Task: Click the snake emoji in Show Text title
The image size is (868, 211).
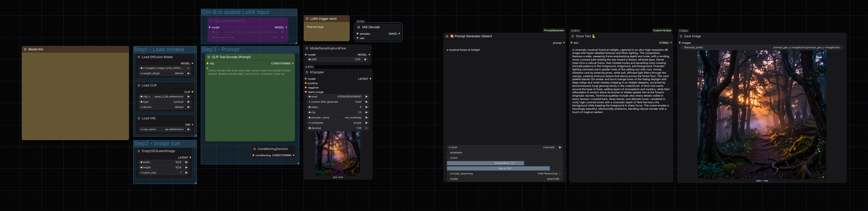Action: 594,36
